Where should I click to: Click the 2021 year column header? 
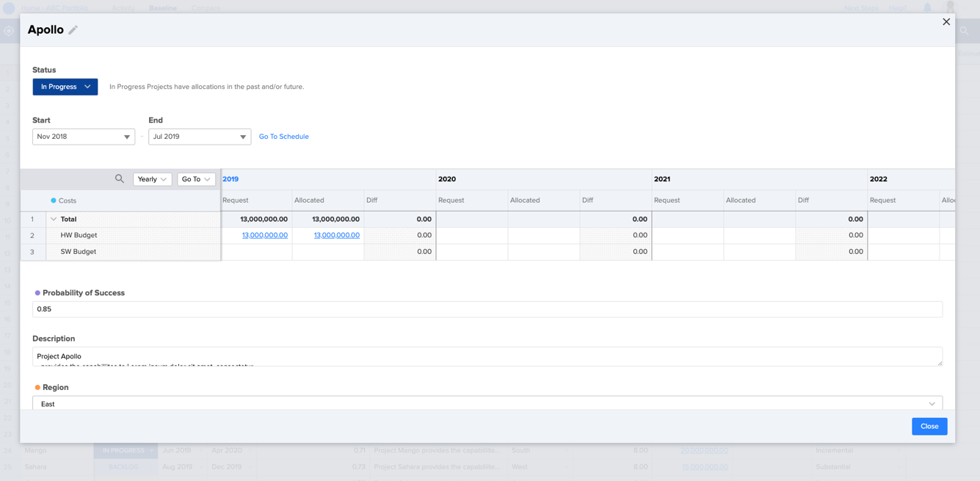662,179
